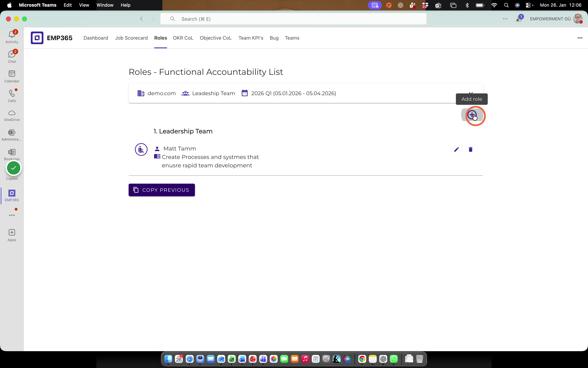The height and width of the screenshot is (368, 588).
Task: Open the OKR CoL tab
Action: tap(183, 38)
